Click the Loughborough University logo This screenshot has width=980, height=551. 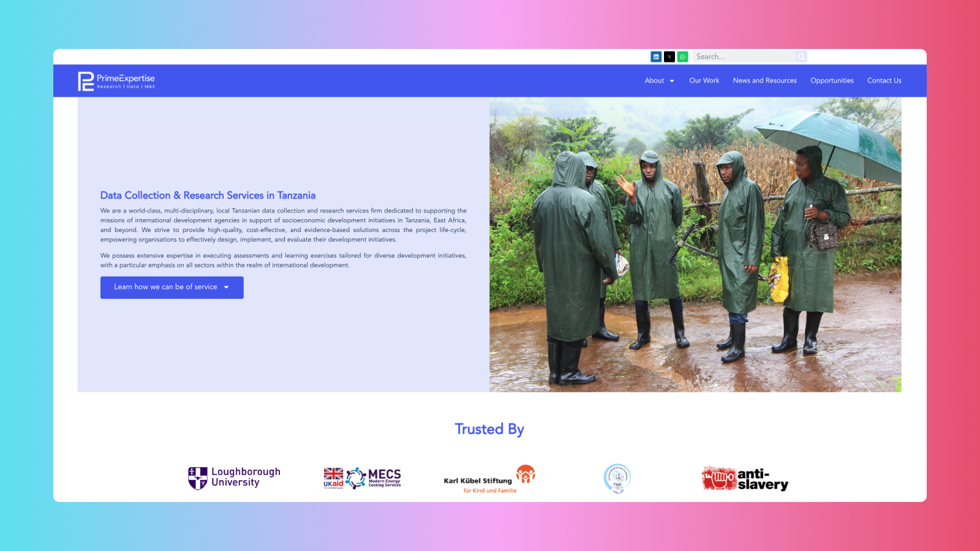234,478
